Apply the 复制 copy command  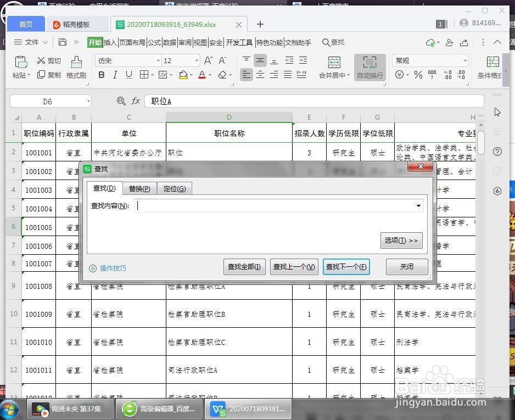(x=49, y=75)
